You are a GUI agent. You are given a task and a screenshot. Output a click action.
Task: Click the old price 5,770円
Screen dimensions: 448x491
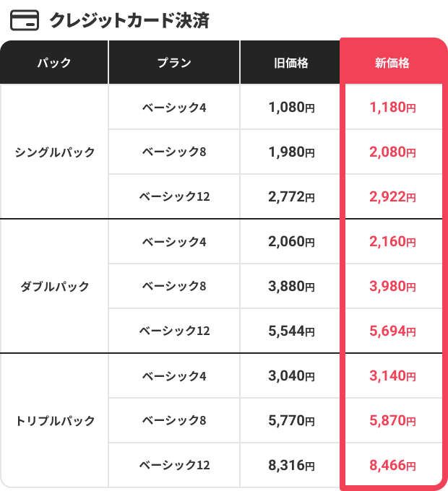pos(290,420)
